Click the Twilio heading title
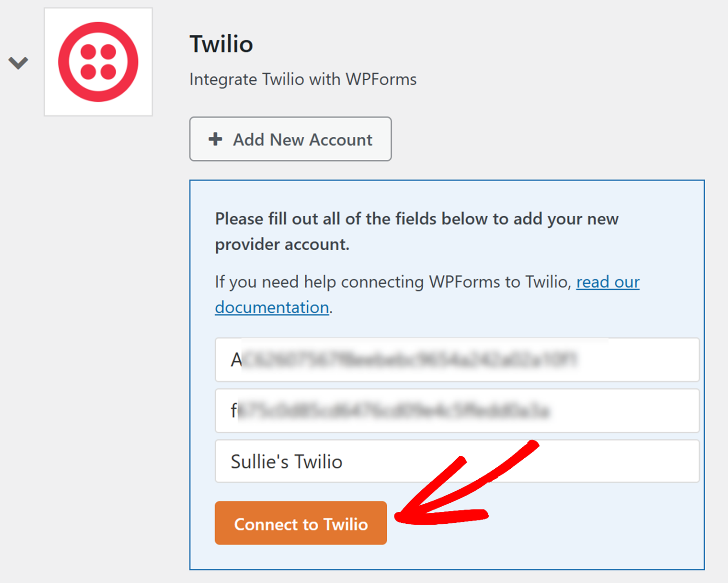Screen dimensions: 728x583 221,44
